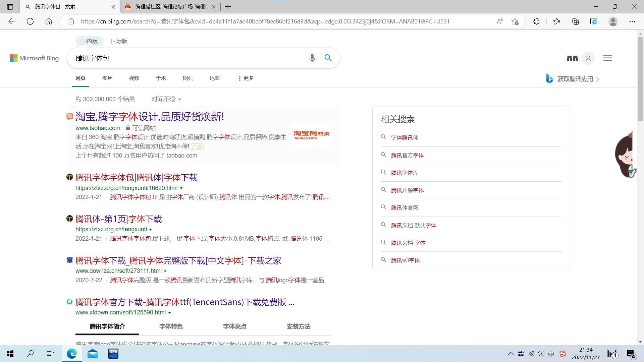Image resolution: width=644 pixels, height=362 pixels.
Task: Click the Taobao 热卖 ad thumbnail
Action: pyautogui.click(x=311, y=135)
